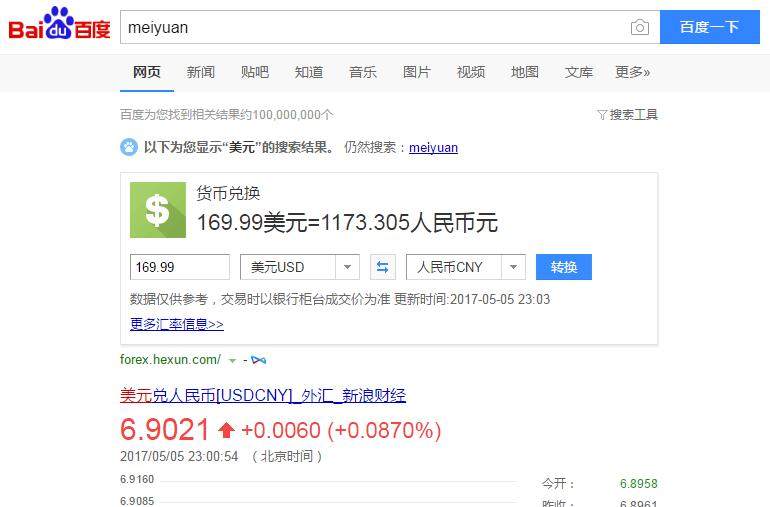Click the 今开 value 6.8958
The width and height of the screenshot is (770, 507).
tap(638, 483)
